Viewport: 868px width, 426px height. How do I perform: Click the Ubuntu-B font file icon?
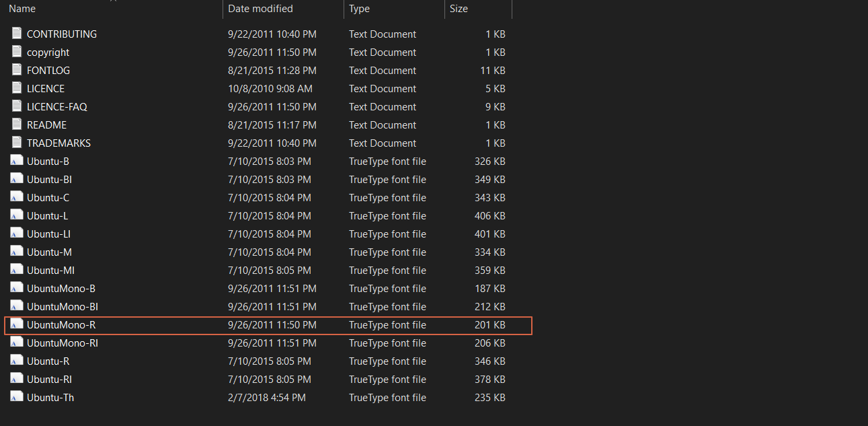[17, 160]
